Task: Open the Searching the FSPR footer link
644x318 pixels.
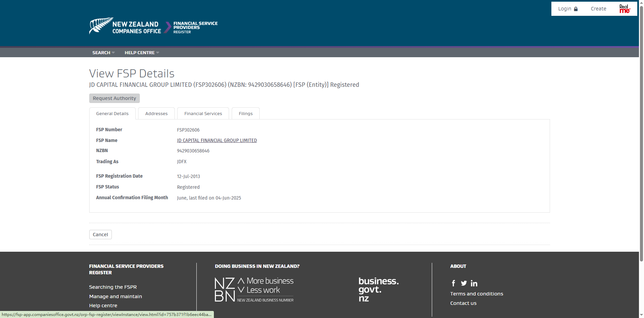Action: point(113,287)
